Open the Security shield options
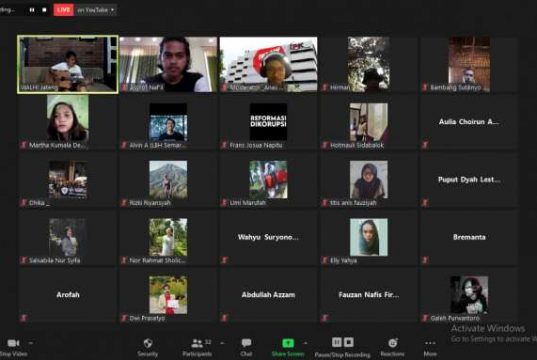Image resolution: width=537 pixels, height=360 pixels. 148,343
